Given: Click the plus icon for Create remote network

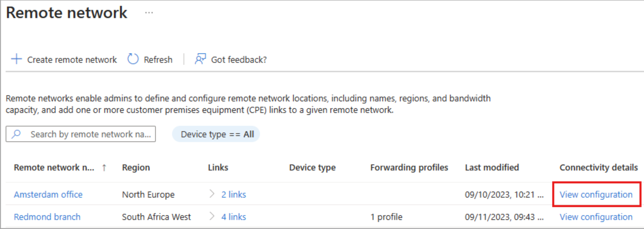Looking at the screenshot, I should click(x=16, y=59).
